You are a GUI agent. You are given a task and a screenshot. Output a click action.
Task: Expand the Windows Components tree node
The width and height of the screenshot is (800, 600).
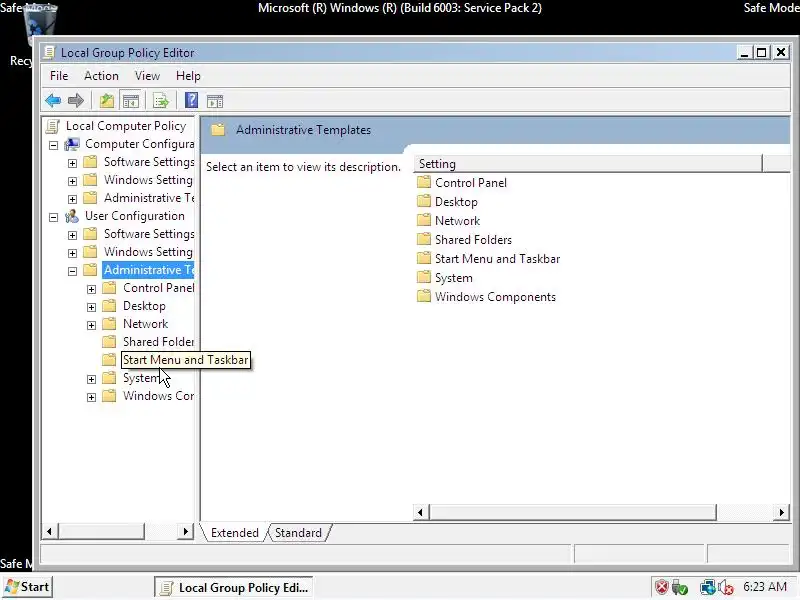[x=91, y=397]
